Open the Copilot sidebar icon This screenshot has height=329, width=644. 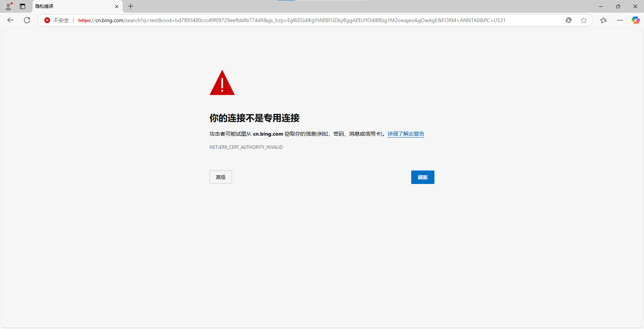click(636, 20)
